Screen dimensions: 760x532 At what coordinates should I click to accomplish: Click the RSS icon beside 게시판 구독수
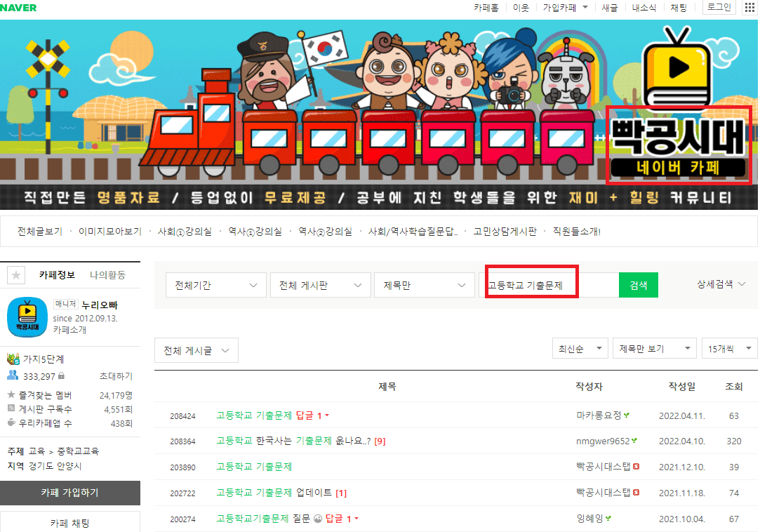(x=11, y=408)
